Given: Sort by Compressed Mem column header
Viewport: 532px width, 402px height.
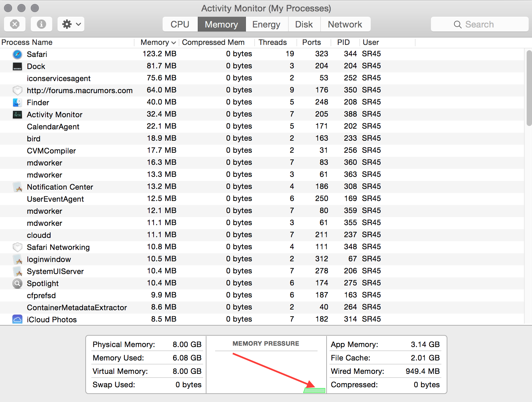Looking at the screenshot, I should point(217,42).
